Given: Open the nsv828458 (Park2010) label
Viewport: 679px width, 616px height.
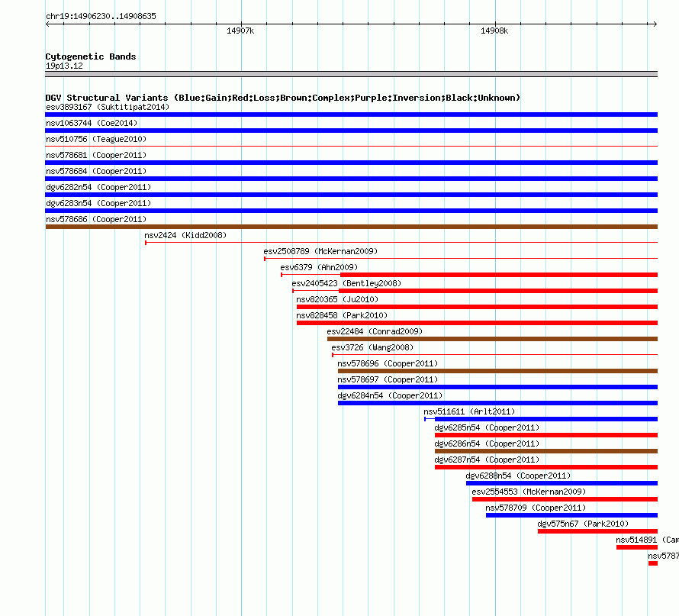Looking at the screenshot, I should click(342, 315).
